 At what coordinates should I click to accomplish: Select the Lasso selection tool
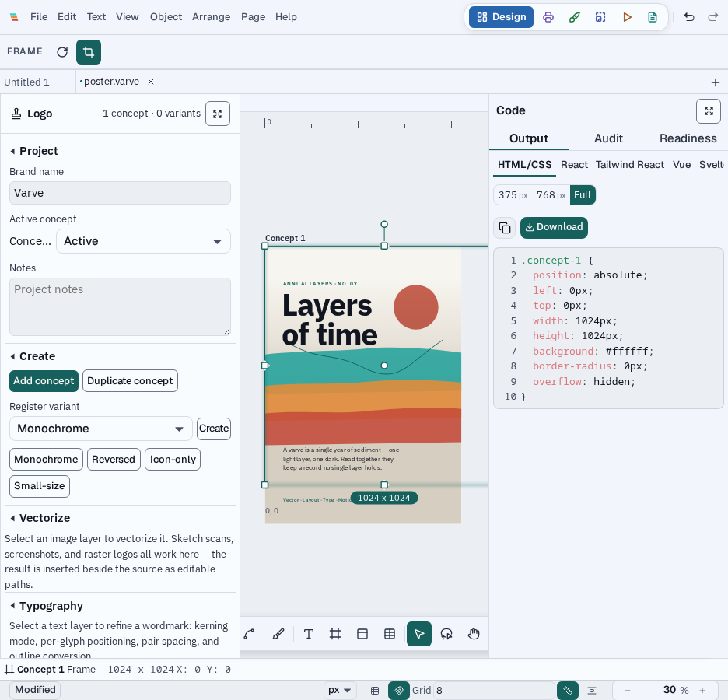point(446,634)
